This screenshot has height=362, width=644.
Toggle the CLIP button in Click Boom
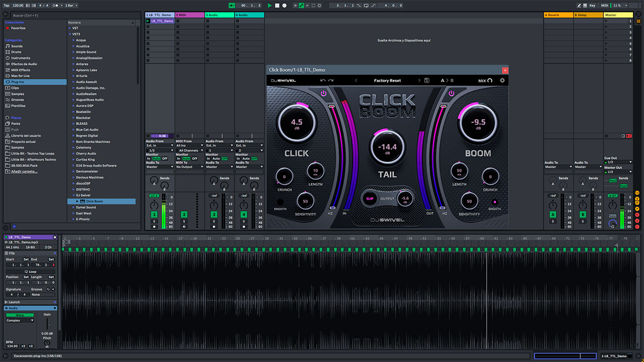(369, 198)
